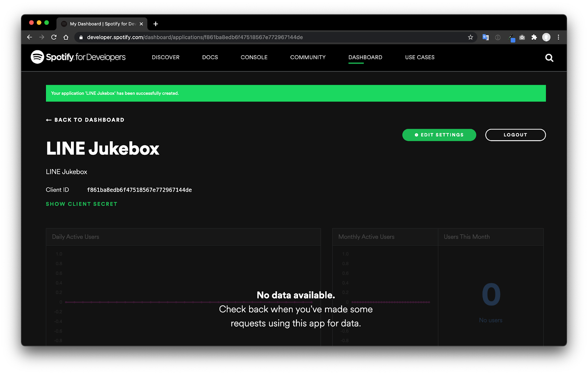Click the LINE Jukebox description text
This screenshot has height=374, width=588.
pos(67,172)
